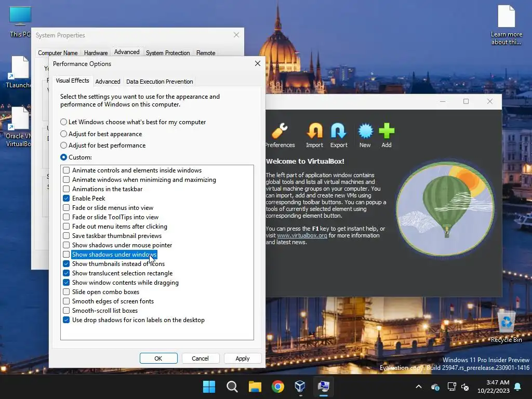
Task: Check 'Fade or slide ToolTips into view'
Action: 66,217
